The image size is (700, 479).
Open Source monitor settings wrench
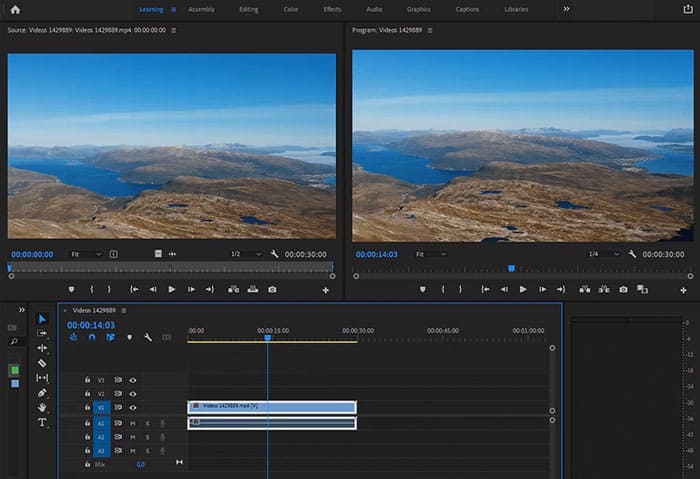(x=274, y=254)
